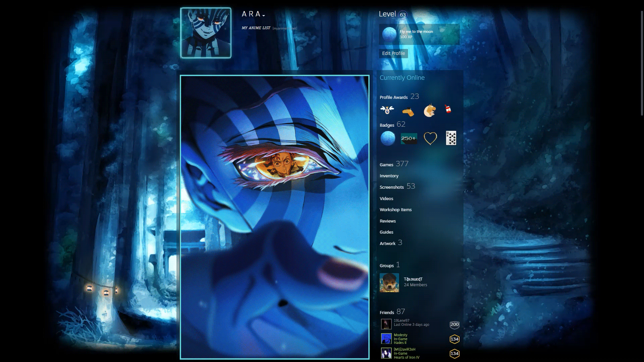Click the level 200 badge next to 19Lene97
The height and width of the screenshot is (362, 644).
coord(454,324)
